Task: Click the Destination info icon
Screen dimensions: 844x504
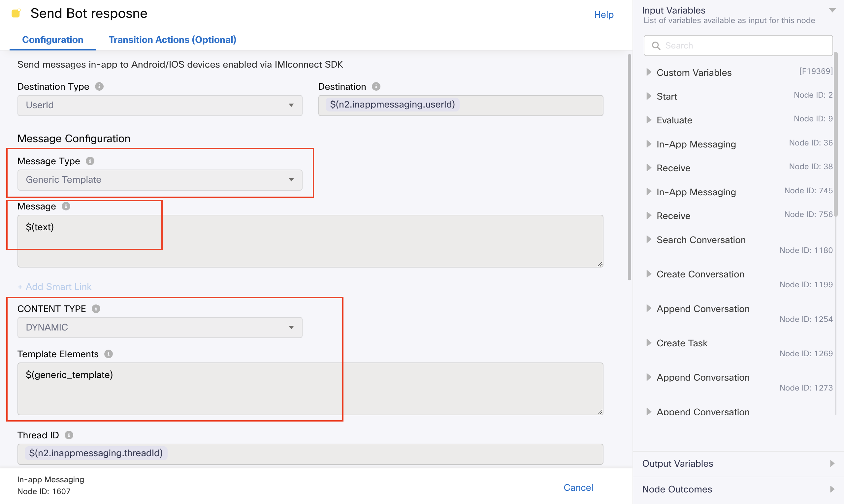Action: click(x=376, y=87)
